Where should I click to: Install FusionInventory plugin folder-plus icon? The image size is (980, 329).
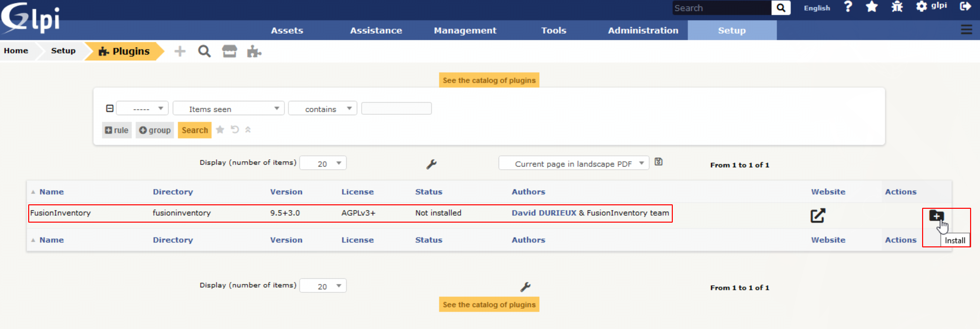936,216
